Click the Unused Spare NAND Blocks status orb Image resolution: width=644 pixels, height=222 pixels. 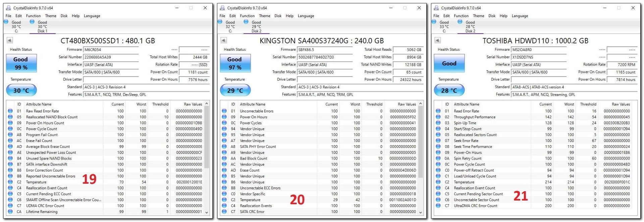pyautogui.click(x=10, y=158)
